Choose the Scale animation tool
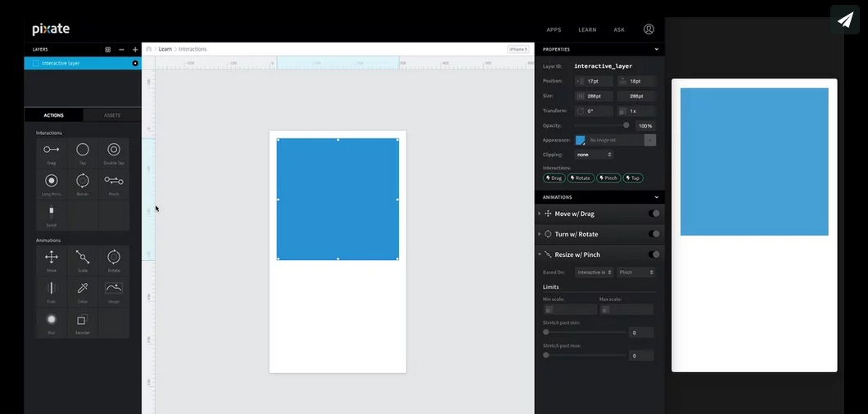This screenshot has width=868, height=414. click(x=83, y=261)
